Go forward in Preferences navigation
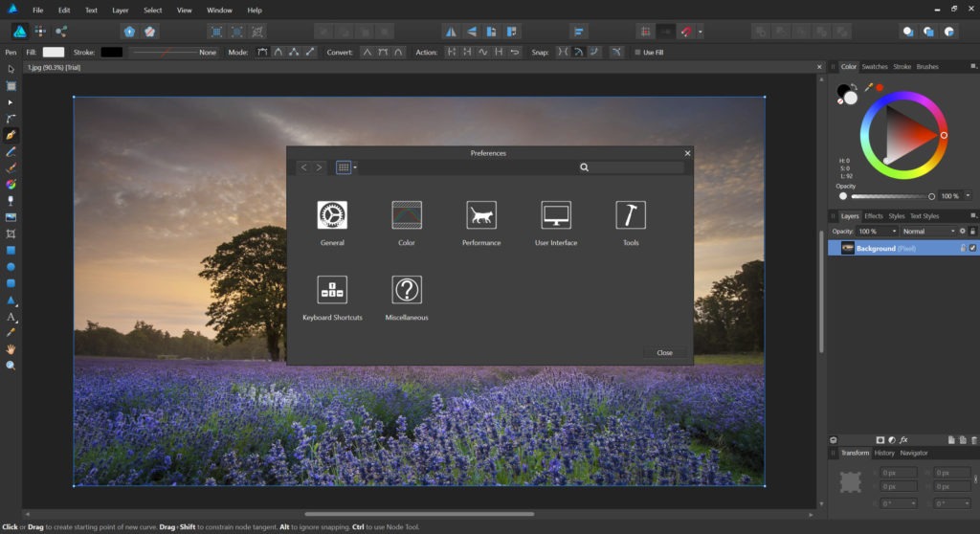This screenshot has width=980, height=534. click(x=319, y=167)
